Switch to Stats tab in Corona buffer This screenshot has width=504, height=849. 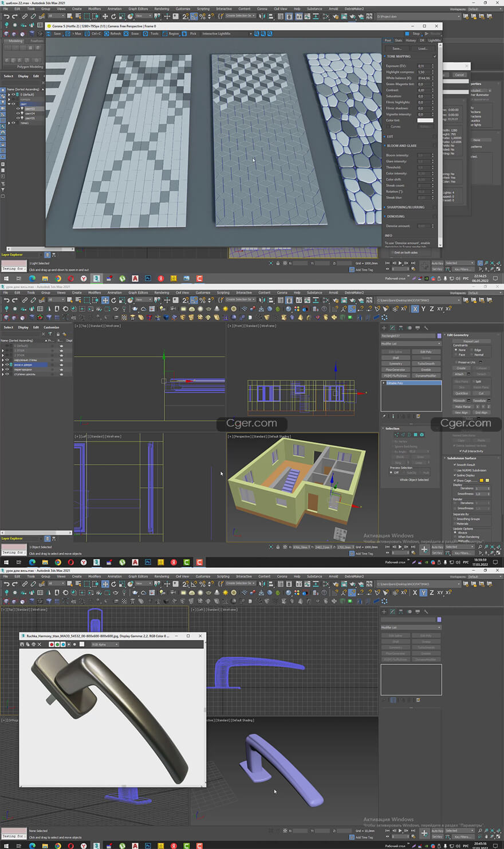coord(398,40)
